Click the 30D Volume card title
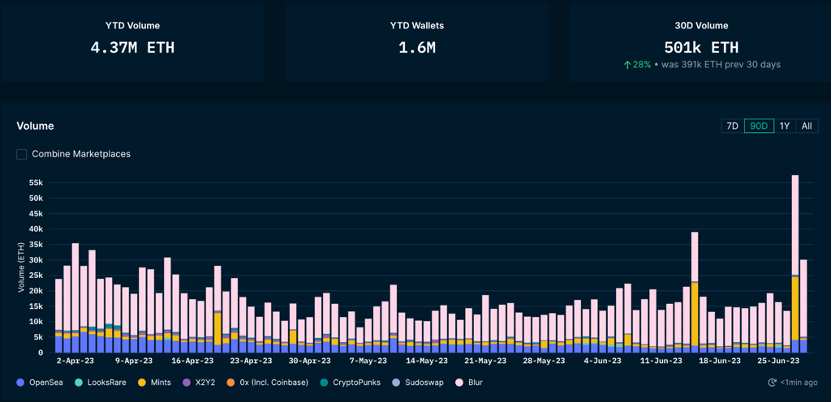This screenshot has height=402, width=832. pos(701,25)
